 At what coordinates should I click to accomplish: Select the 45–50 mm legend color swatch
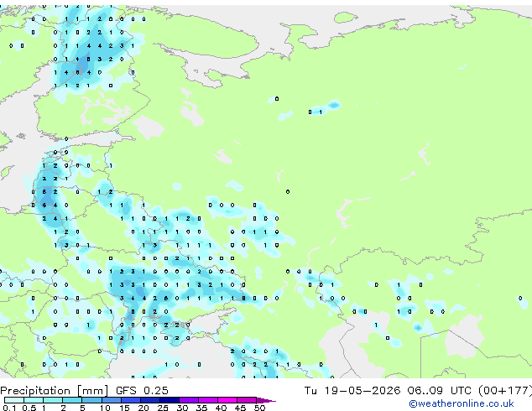247,400
